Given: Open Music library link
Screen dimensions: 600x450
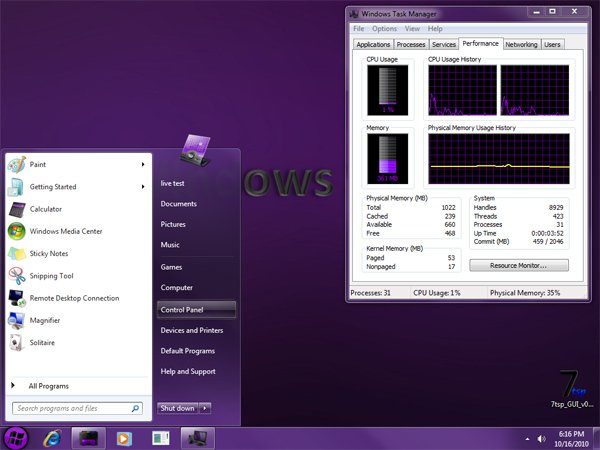Looking at the screenshot, I should [170, 245].
